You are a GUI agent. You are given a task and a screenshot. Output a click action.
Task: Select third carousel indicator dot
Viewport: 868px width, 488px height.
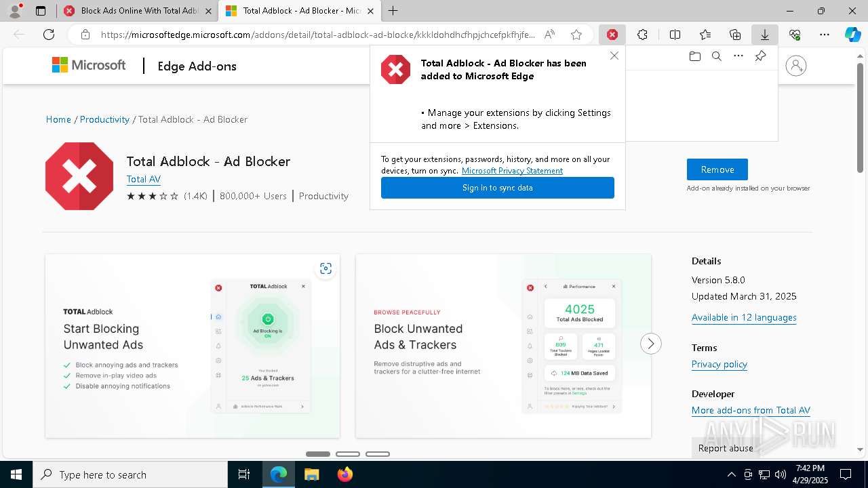pos(378,454)
